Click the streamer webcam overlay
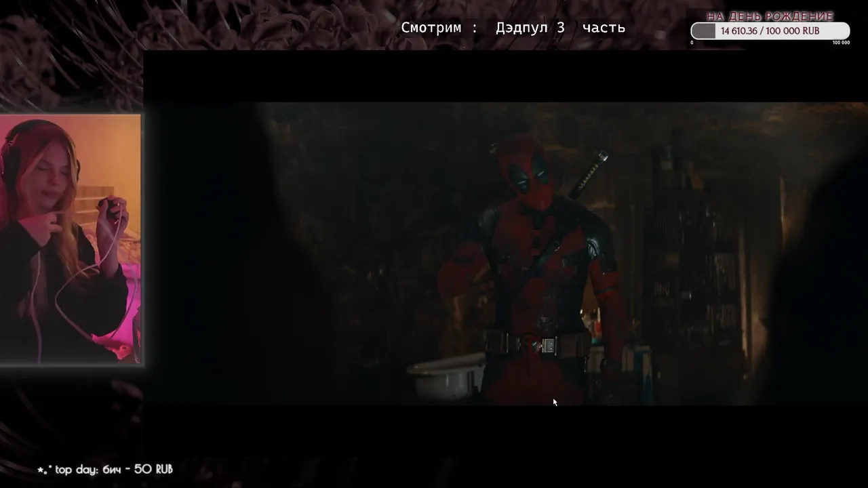Viewport: 868px width, 488px height. [x=71, y=239]
